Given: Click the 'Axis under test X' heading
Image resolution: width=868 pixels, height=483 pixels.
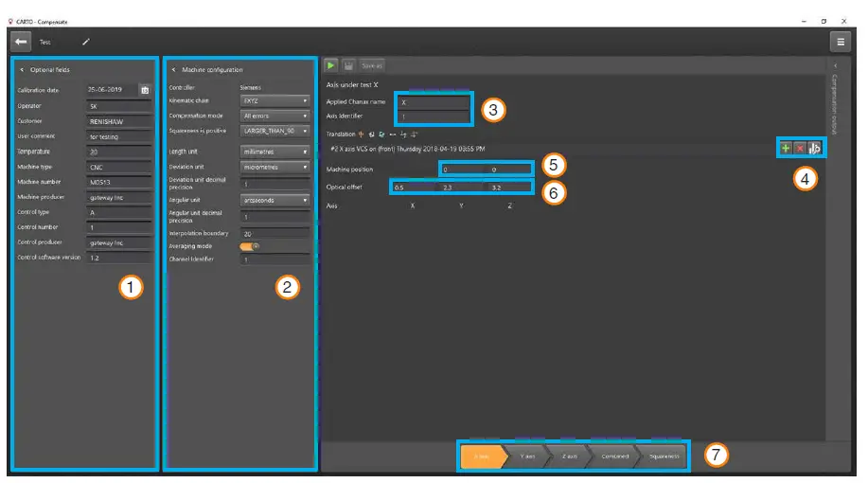Looking at the screenshot, I should pos(352,84).
